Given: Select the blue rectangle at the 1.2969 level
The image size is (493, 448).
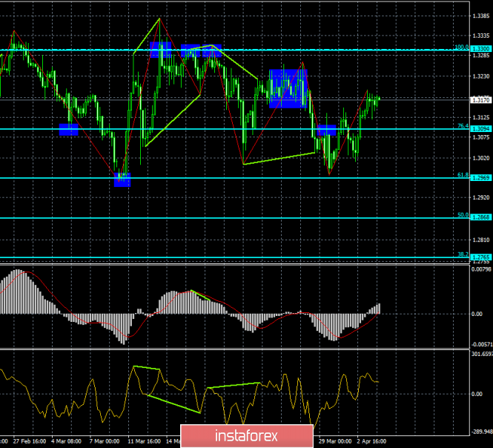Looking at the screenshot, I should 122,179.
